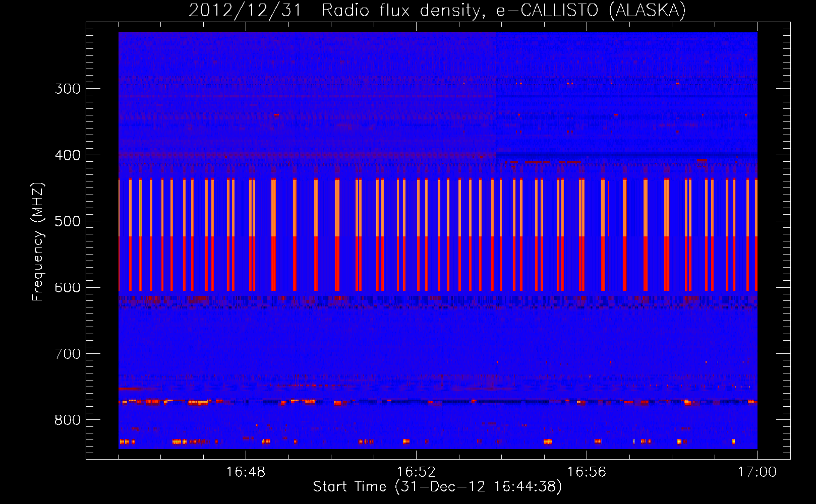This screenshot has height=504, width=816.
Task: Click the 300 frequency tick label
Action: click(68, 89)
